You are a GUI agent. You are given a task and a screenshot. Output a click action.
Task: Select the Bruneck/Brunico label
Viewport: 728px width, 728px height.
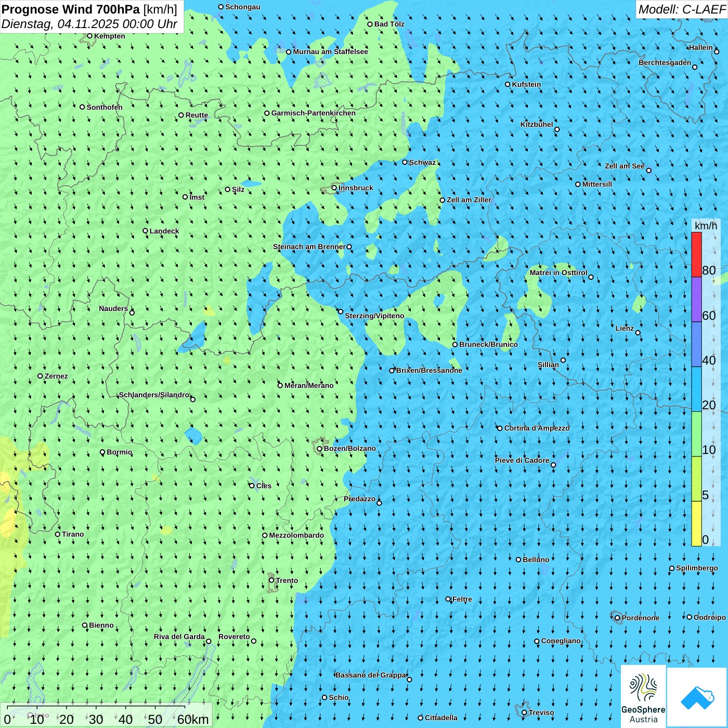488,344
